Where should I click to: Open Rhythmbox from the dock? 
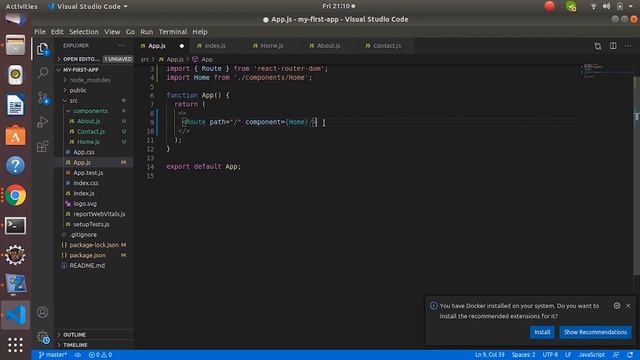click(16, 75)
